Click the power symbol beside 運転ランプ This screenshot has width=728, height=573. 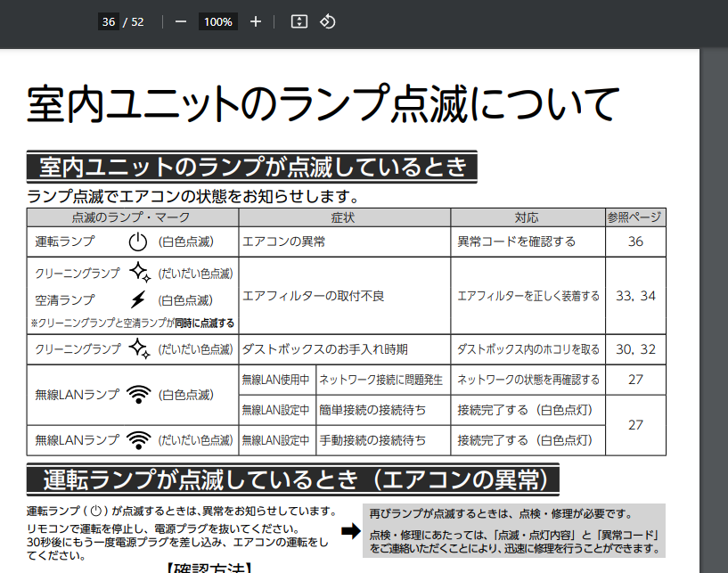pos(137,241)
